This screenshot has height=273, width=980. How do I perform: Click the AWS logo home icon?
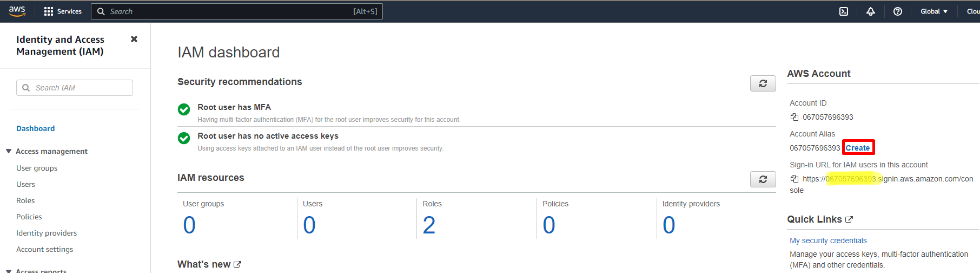pos(17,11)
